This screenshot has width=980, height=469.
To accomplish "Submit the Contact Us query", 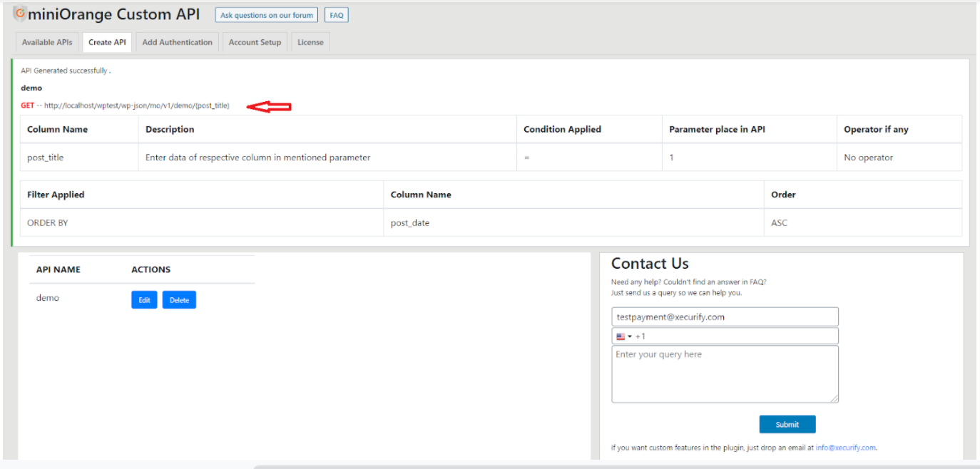I will [x=787, y=424].
